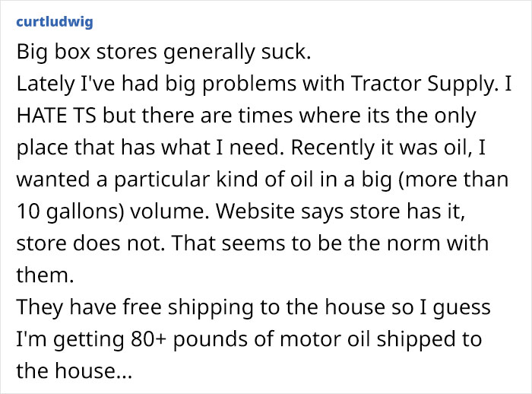Open the curtludwig user profile link

tap(54, 21)
